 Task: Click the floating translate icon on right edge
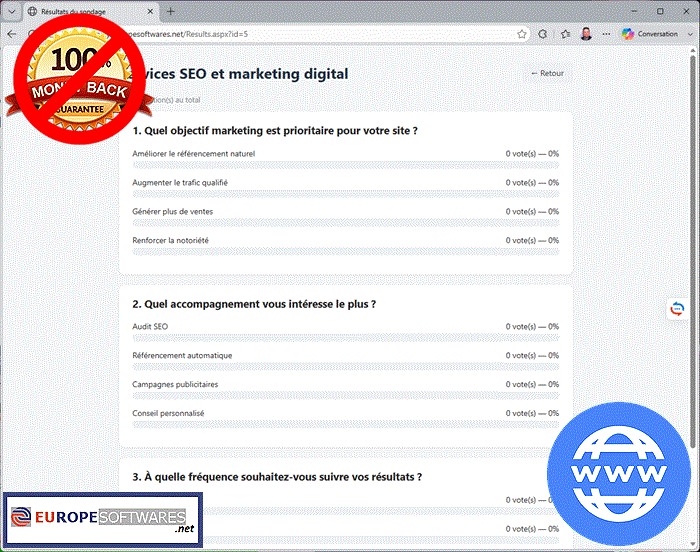pyautogui.click(x=677, y=309)
